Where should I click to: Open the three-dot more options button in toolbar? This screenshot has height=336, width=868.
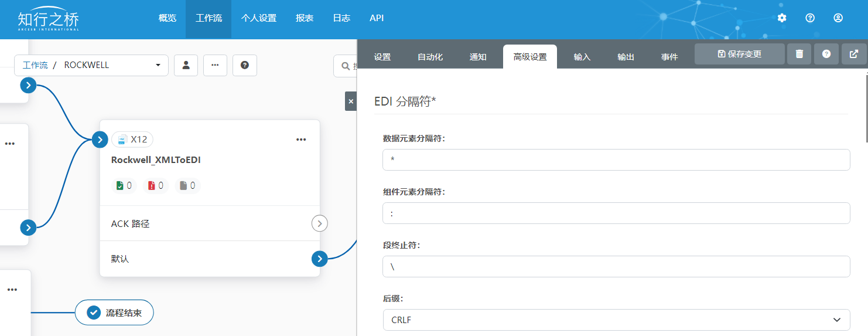pos(215,65)
